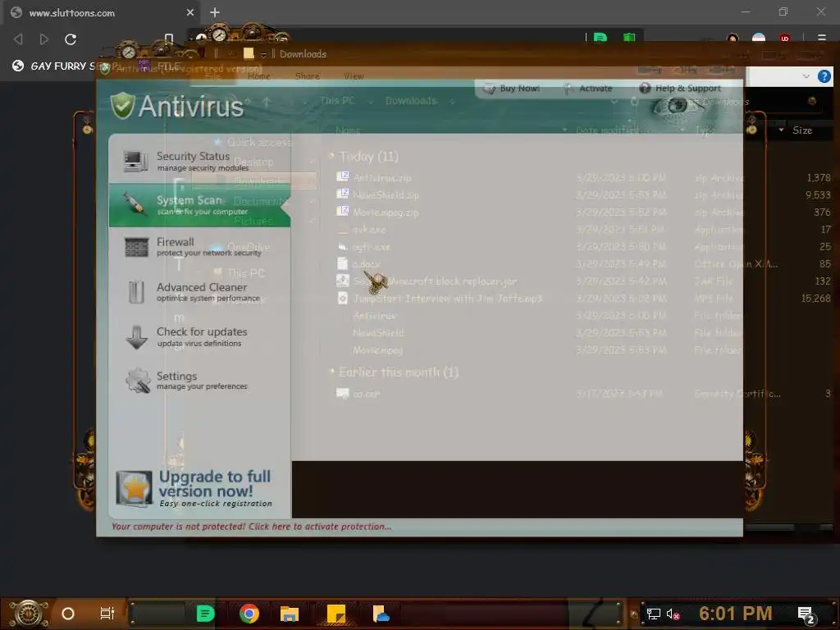Click the Explorer help question mark icon
This screenshot has width=840, height=630.
824,76
